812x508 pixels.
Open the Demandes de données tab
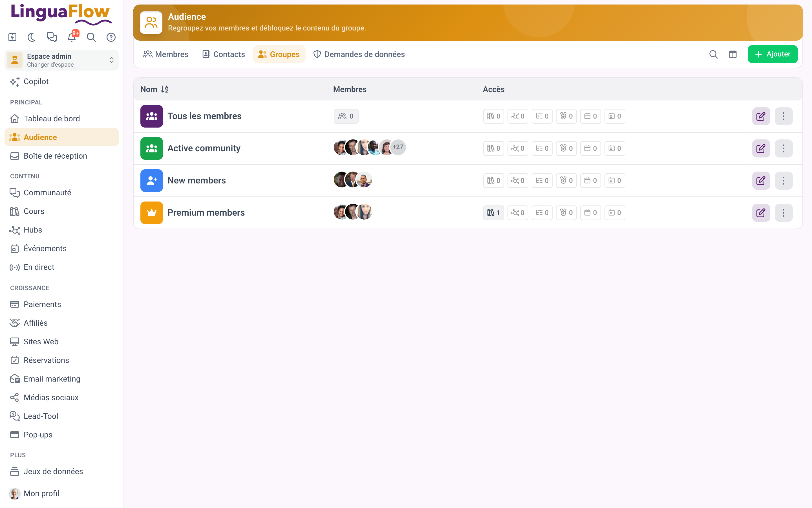359,54
